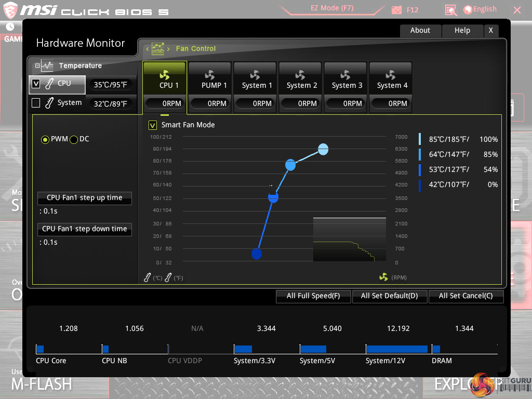
Task: Enable the System temperature checkbox
Action: [36, 103]
